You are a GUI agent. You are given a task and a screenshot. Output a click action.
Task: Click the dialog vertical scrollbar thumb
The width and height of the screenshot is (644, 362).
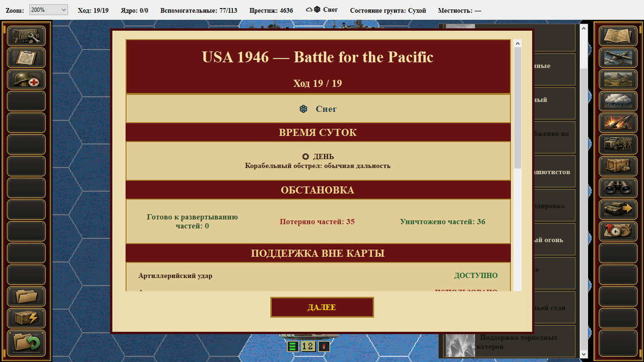point(518,108)
